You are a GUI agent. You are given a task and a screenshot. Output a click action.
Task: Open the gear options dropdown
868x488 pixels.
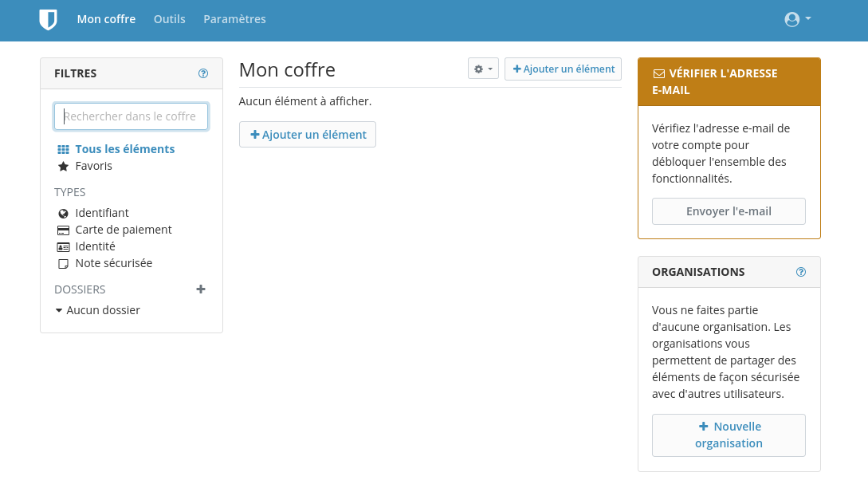pos(483,69)
